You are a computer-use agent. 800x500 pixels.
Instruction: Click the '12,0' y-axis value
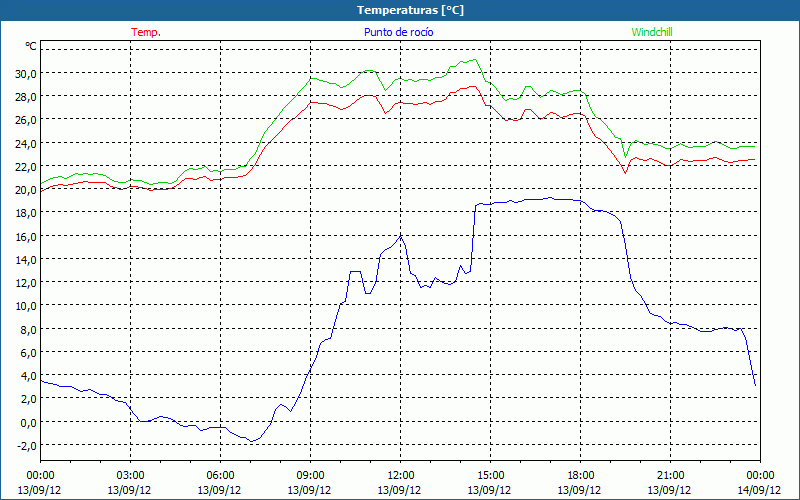[26, 283]
